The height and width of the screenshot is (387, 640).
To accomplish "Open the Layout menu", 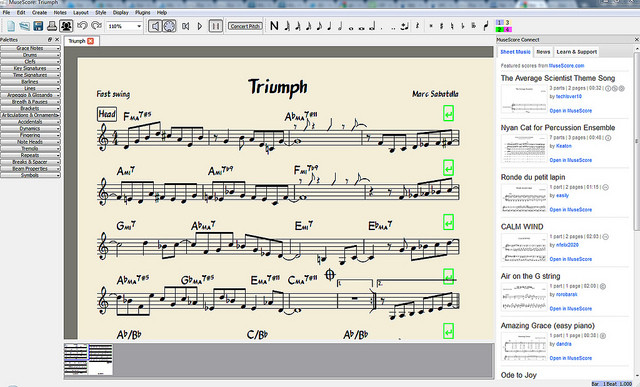I will [81, 13].
